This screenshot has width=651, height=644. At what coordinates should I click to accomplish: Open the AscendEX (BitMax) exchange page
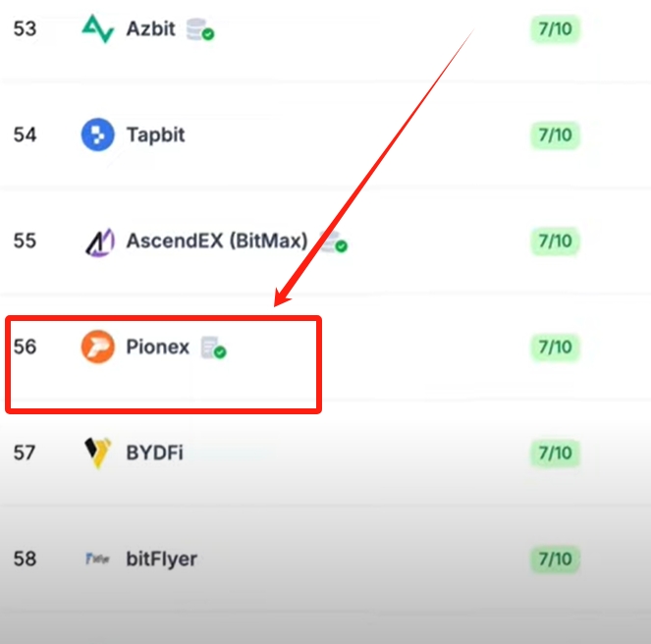tap(217, 241)
